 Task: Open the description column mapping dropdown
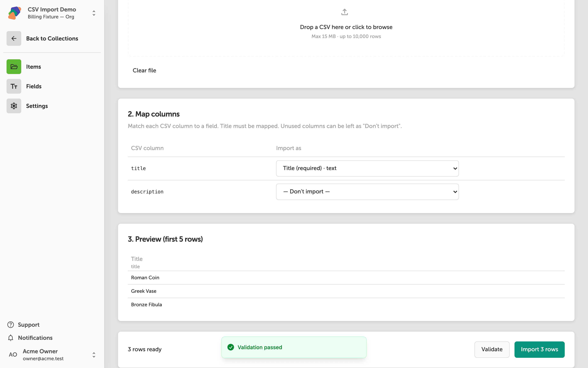click(x=367, y=192)
